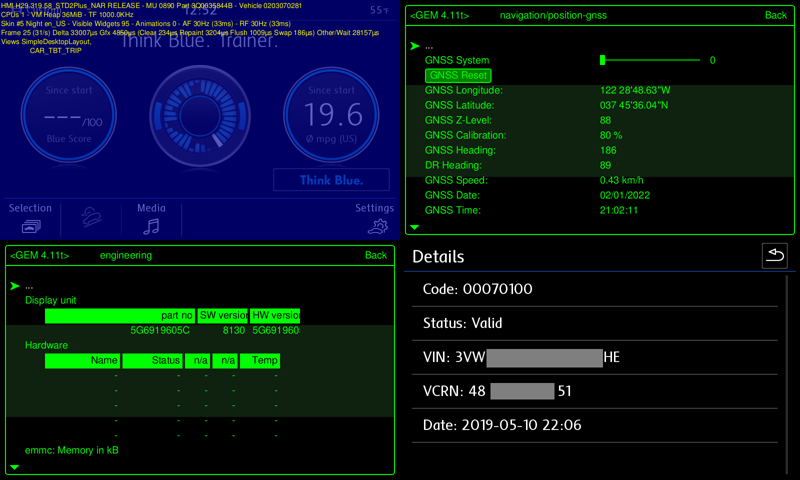Click GNSS Time value 21:02:11
Image resolution: width=800 pixels, height=480 pixels.
pos(618,210)
